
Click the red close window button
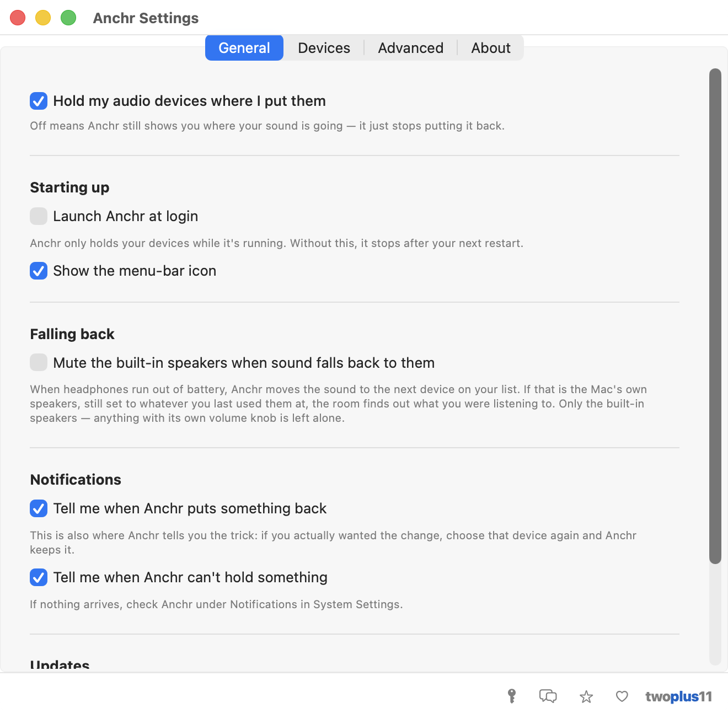(18, 18)
